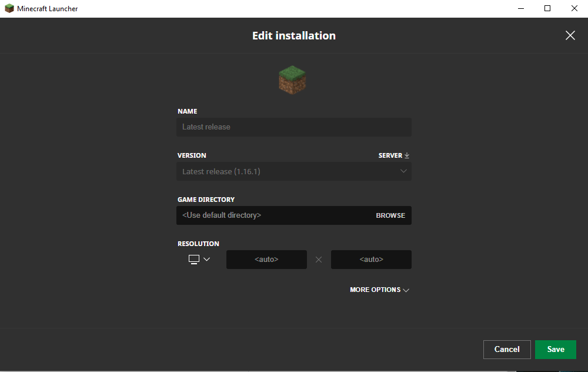Open the monitor resolution preset dropdown
This screenshot has height=372, width=588.
199,260
